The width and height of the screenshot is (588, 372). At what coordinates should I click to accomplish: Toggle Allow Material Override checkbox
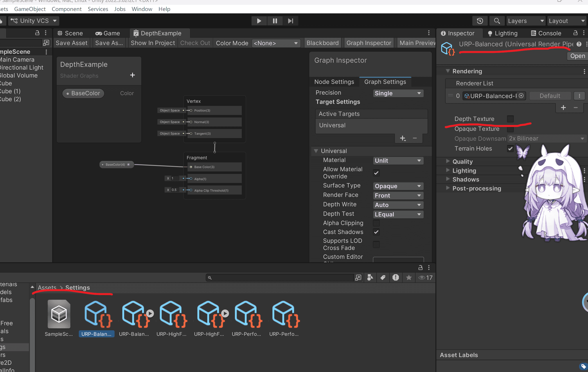pyautogui.click(x=376, y=173)
